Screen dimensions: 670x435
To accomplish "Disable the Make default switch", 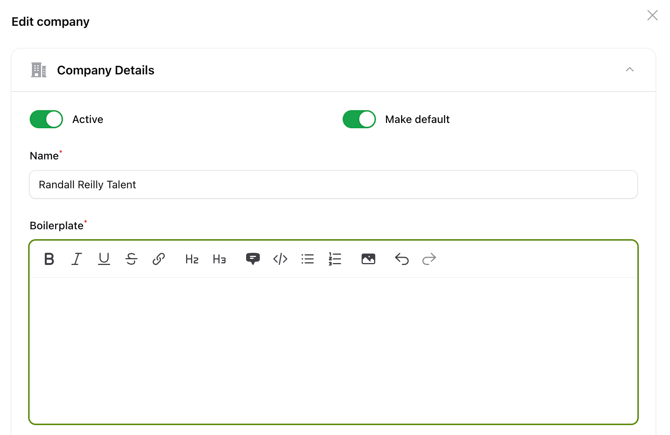I will point(359,119).
